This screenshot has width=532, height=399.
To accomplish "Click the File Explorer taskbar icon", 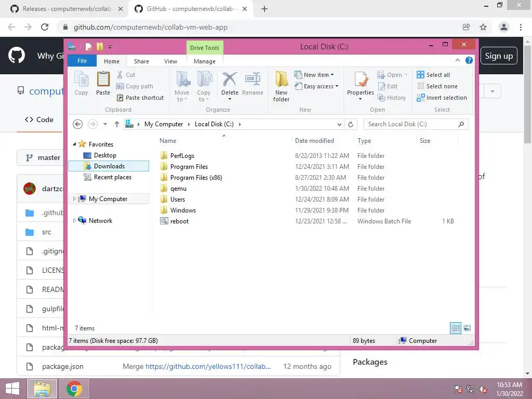I will point(42,389).
